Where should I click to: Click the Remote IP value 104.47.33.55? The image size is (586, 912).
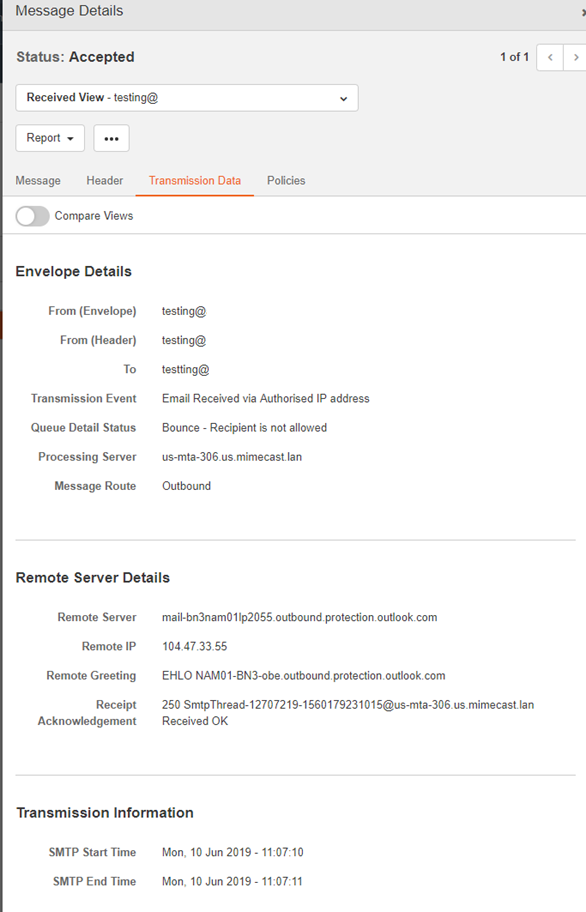(195, 647)
